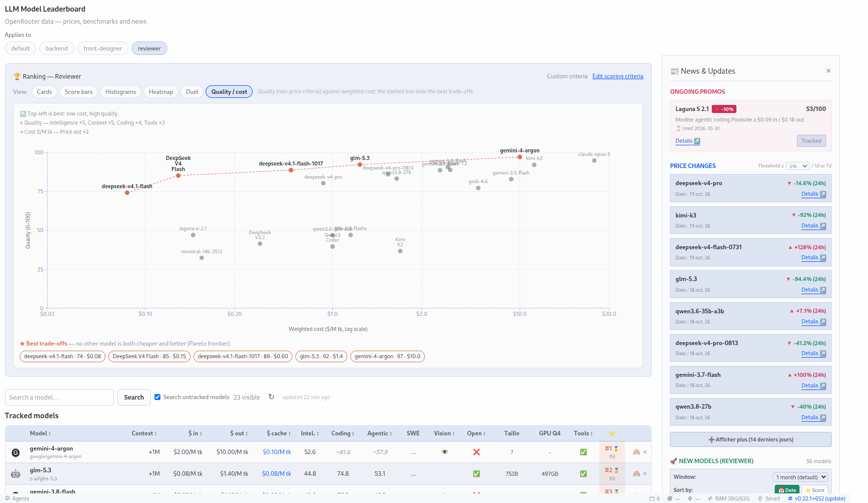Switch to Duel view
868x503 pixels.
tap(192, 92)
